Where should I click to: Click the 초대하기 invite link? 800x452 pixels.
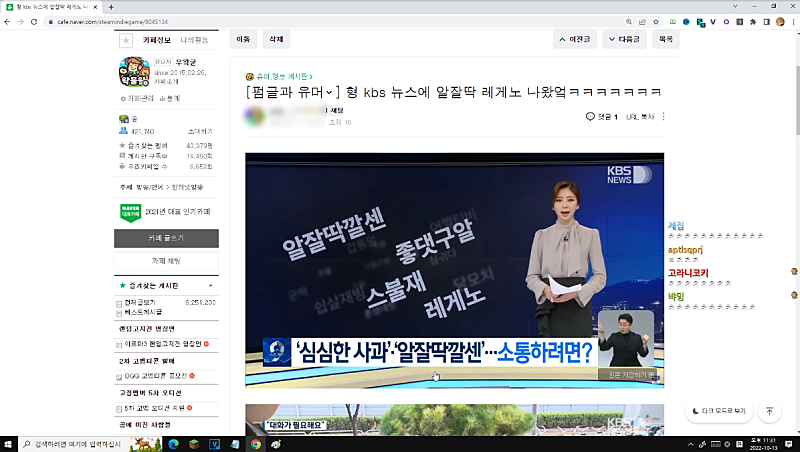click(200, 132)
